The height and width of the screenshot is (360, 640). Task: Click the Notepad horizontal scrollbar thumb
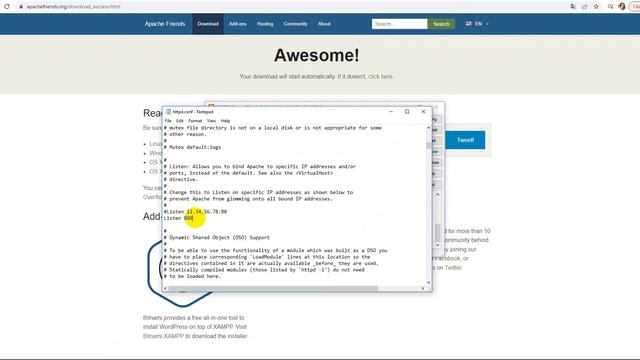coord(273,288)
